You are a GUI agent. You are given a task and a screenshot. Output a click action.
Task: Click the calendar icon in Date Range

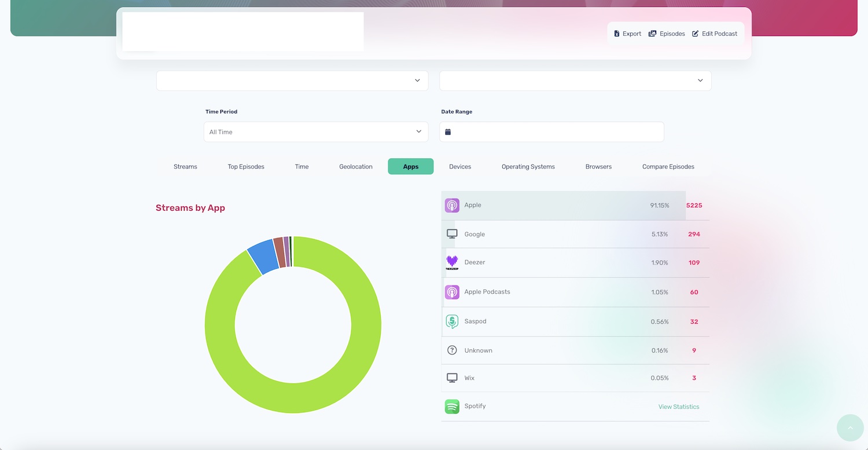point(448,132)
